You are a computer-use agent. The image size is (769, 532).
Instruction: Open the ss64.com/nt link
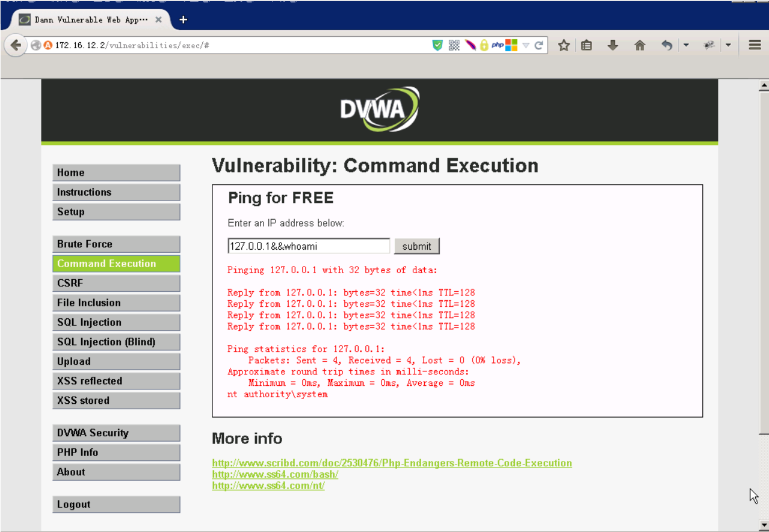click(x=268, y=486)
